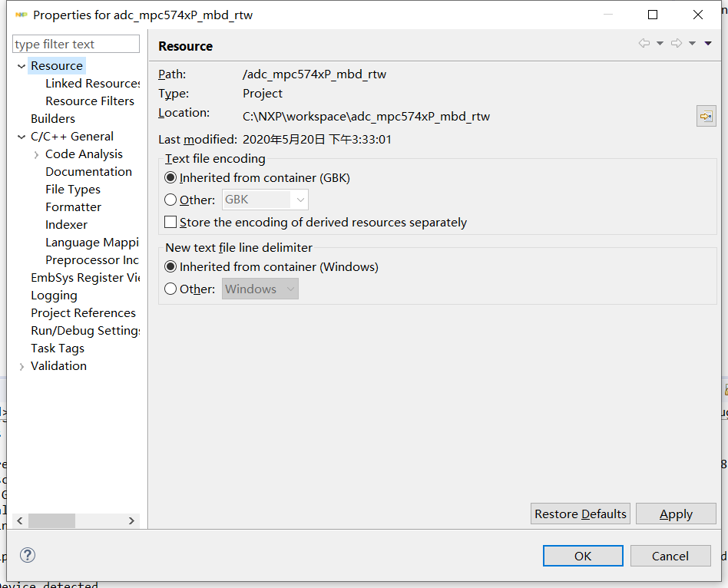Show location in system explorer icon

706,116
